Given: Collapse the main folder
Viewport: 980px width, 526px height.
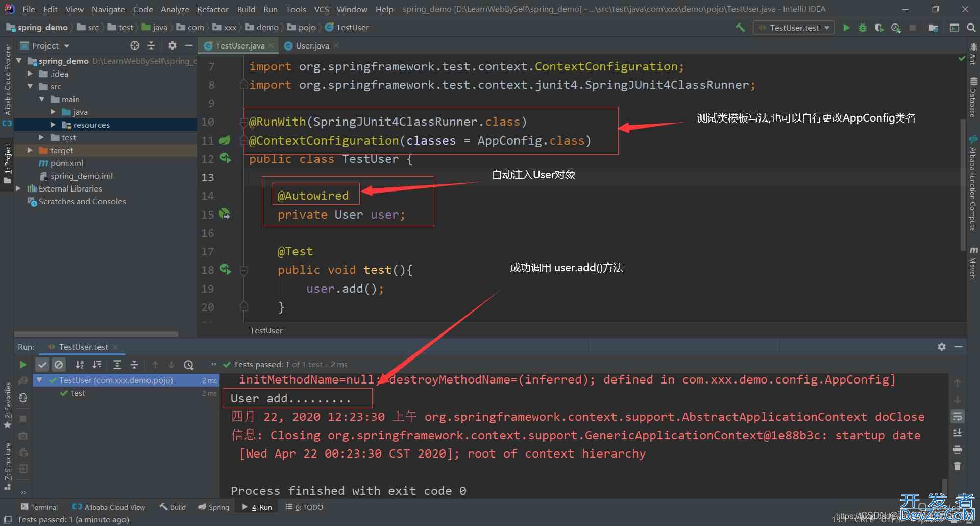Looking at the screenshot, I should pos(42,99).
